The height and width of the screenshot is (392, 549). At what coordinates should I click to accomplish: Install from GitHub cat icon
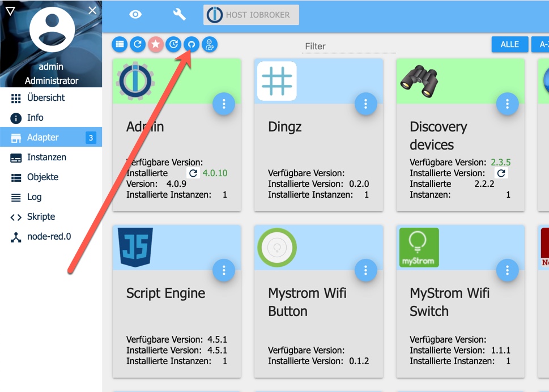pyautogui.click(x=191, y=44)
